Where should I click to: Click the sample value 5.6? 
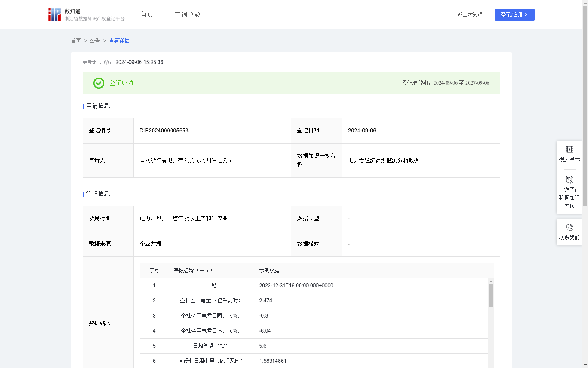tap(263, 346)
